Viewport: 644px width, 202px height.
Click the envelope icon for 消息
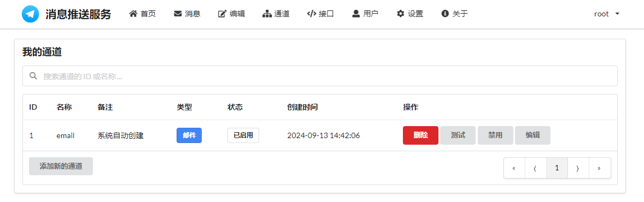point(178,14)
